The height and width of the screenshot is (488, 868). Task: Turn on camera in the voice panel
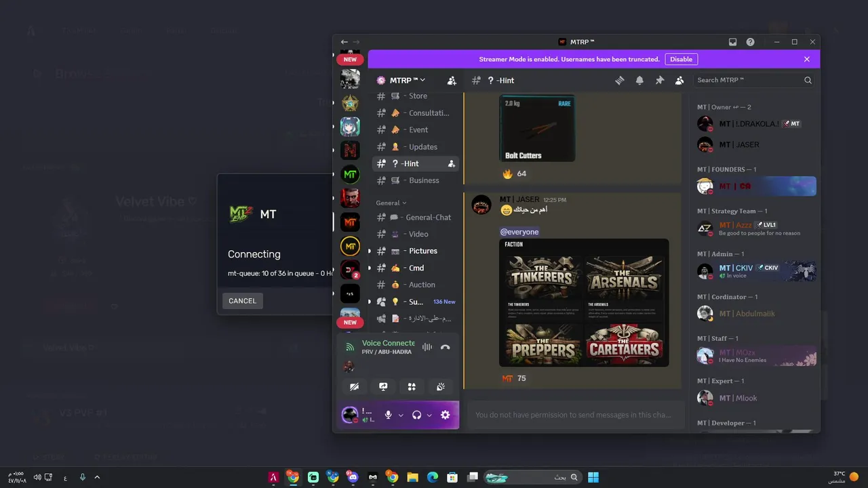[354, 386]
